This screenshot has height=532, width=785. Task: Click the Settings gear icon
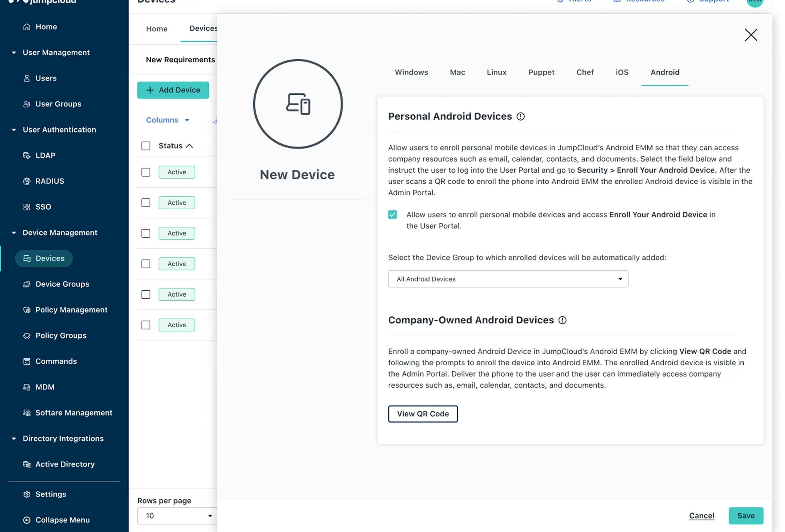pos(27,494)
